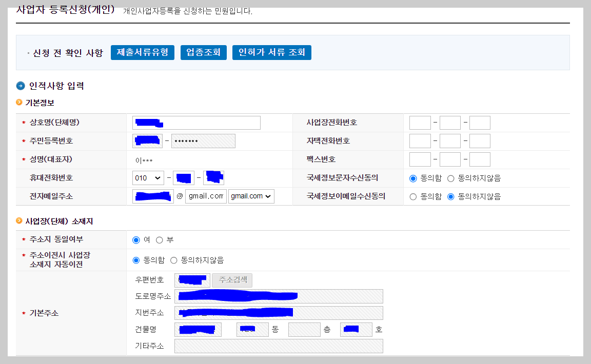Click the first 사업장전화번호 box

pyautogui.click(x=420, y=123)
